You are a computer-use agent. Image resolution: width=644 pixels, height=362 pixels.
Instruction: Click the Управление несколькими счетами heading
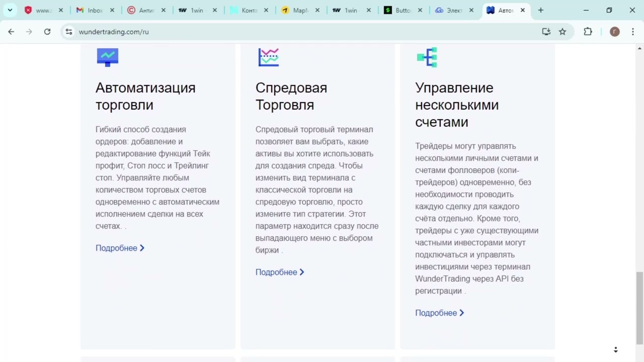[x=457, y=105]
